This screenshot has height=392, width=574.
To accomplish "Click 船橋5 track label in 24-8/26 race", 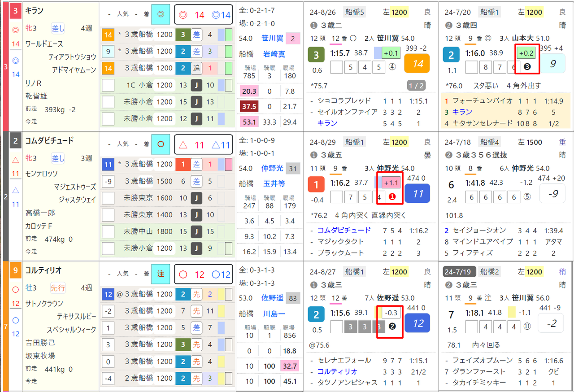I will coord(355,12).
